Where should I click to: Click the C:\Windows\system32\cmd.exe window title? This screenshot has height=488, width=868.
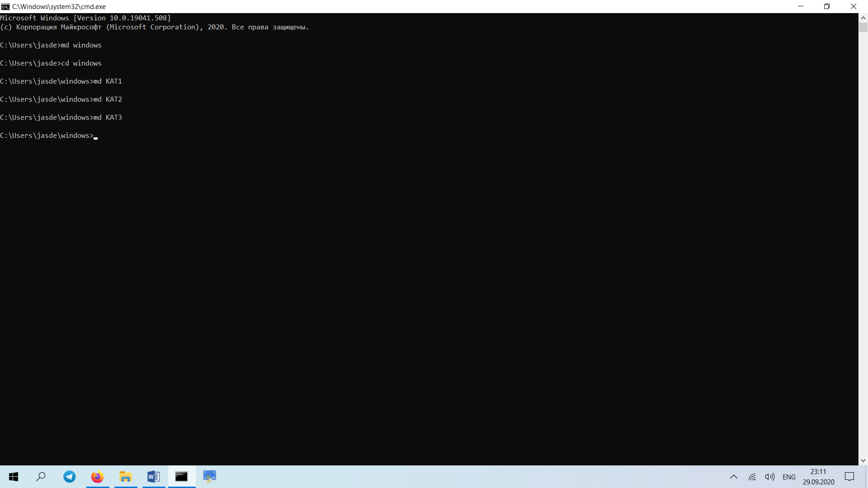(59, 7)
